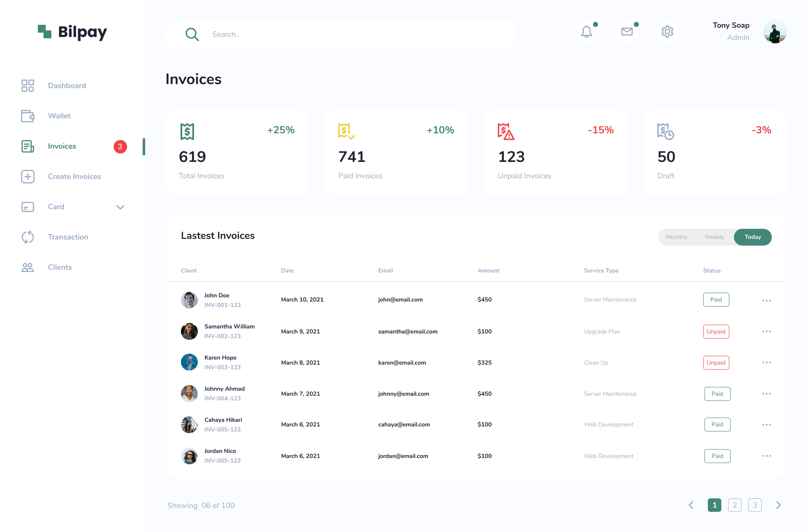Go to the next page with the arrow
The height and width of the screenshot is (532, 808).
778,505
